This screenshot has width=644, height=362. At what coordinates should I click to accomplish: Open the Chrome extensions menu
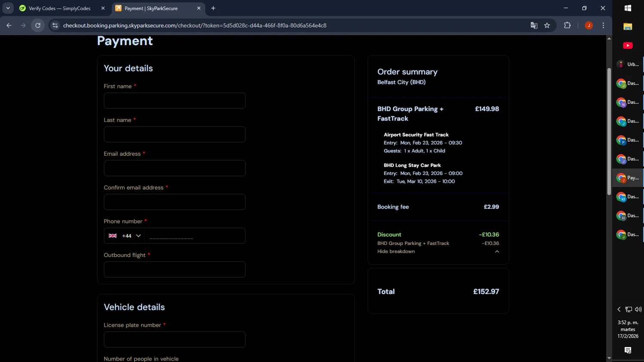[x=567, y=25]
